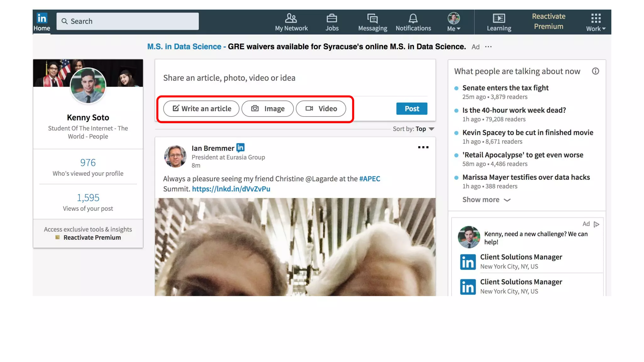Click the Write an article button
Image resolution: width=644 pixels, height=362 pixels.
[x=201, y=109]
